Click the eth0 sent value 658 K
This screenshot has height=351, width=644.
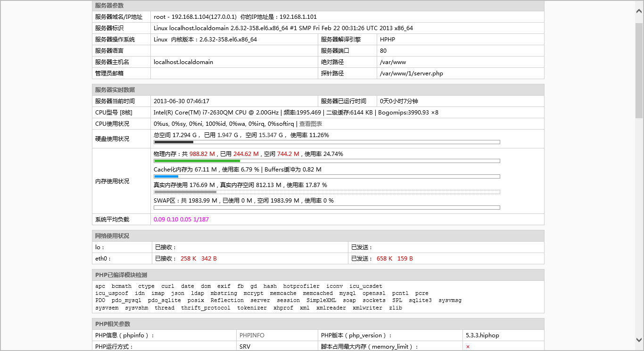(x=384, y=259)
